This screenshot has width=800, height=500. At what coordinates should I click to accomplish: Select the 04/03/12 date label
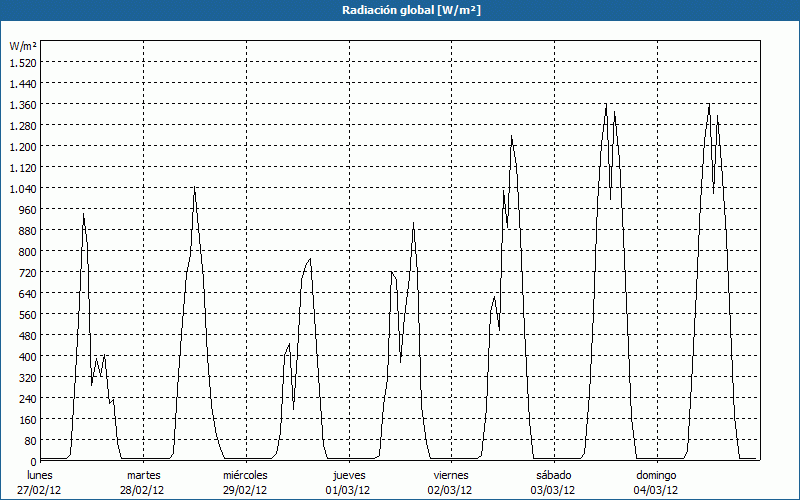pos(655,490)
